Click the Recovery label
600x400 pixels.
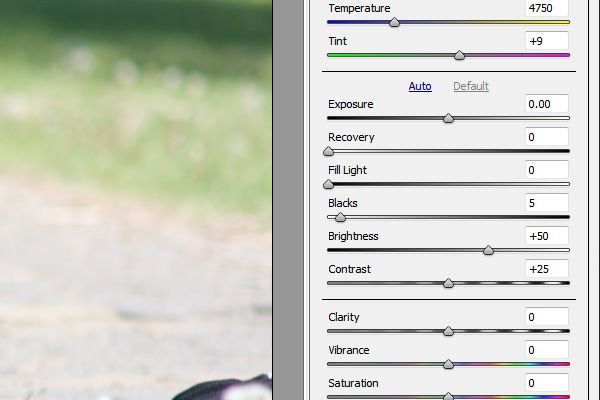pyautogui.click(x=351, y=137)
